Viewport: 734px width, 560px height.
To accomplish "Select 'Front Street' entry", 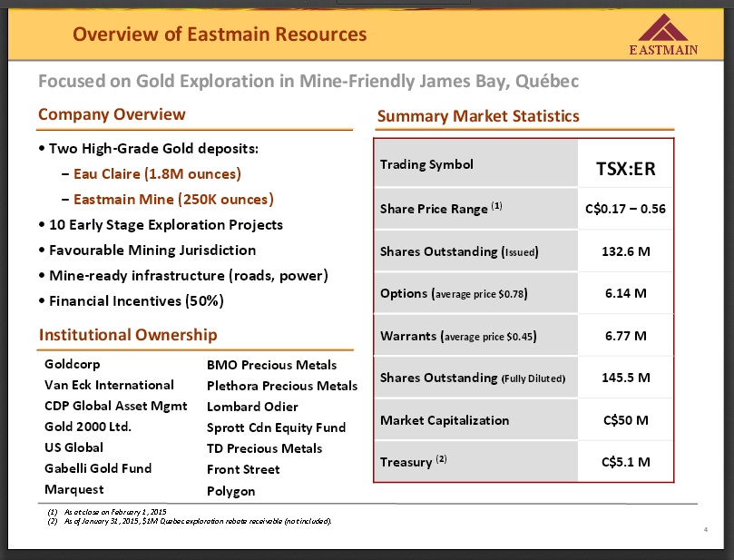I will point(243,469).
